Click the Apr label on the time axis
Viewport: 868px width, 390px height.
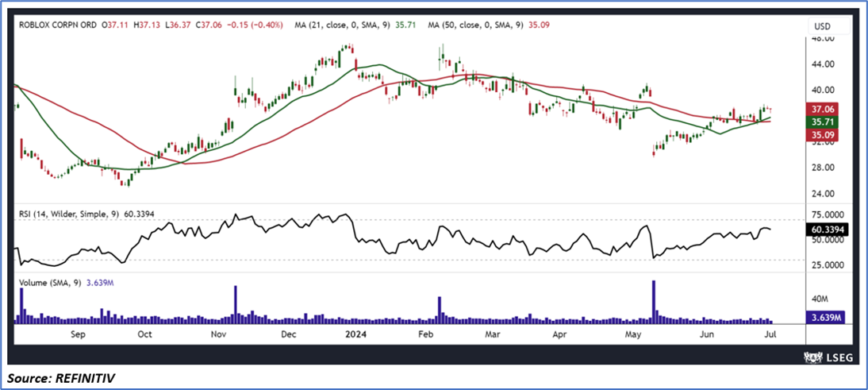(x=561, y=334)
